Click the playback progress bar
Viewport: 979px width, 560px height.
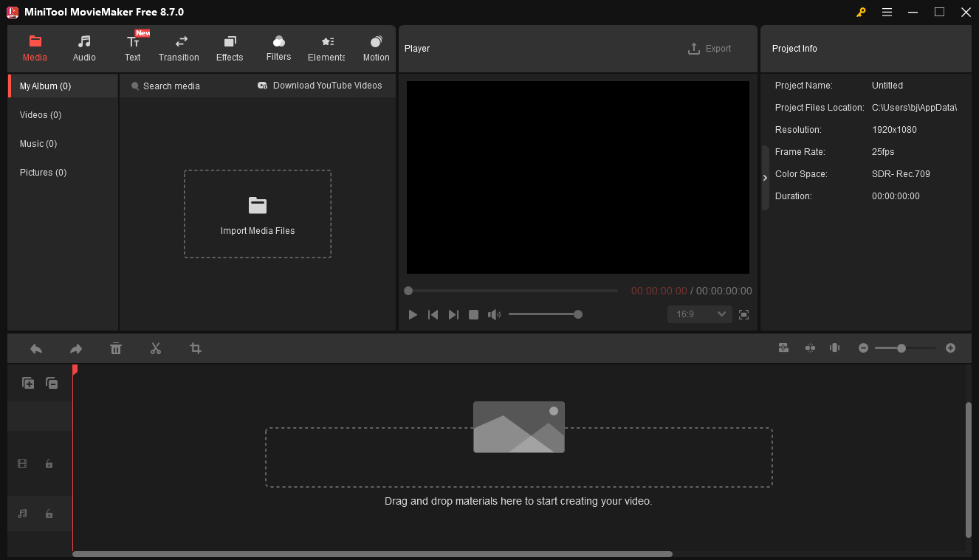coord(511,291)
